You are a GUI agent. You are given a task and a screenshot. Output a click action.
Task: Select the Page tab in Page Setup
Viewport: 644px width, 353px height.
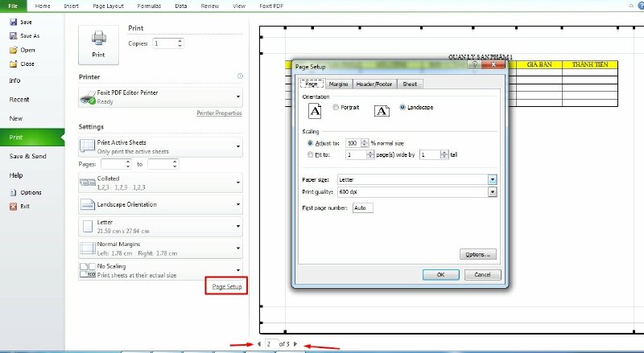click(x=312, y=84)
